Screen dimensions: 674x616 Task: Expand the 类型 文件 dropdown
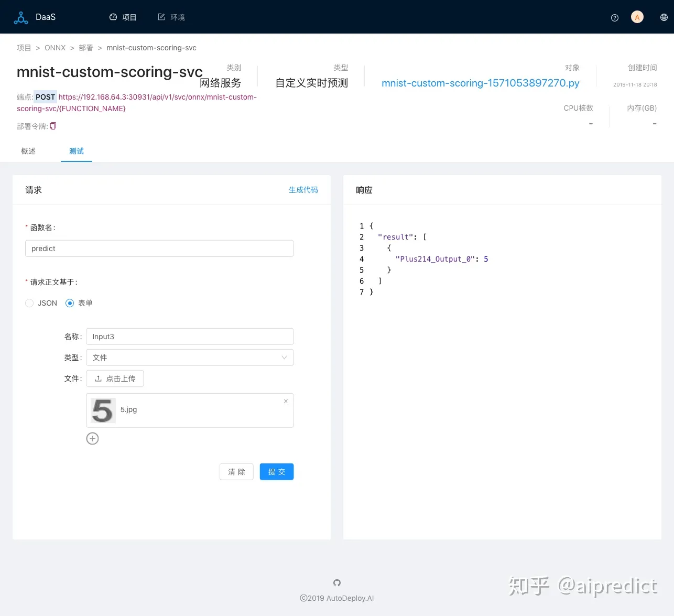coord(190,358)
